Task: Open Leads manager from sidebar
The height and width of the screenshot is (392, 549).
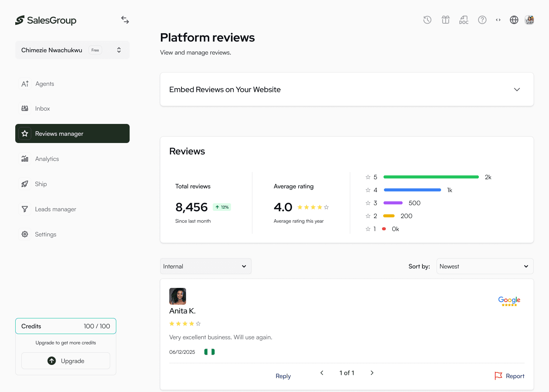Action: coord(55,209)
